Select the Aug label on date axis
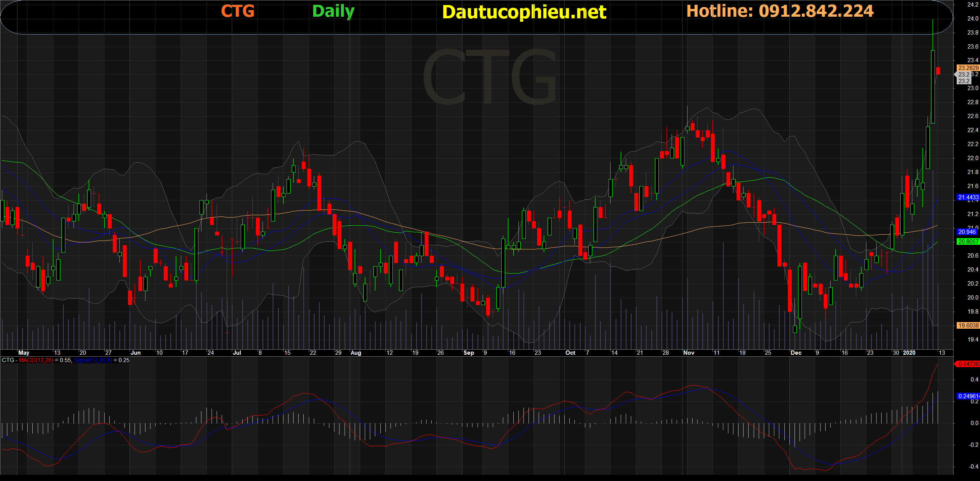The height and width of the screenshot is (481, 980). [356, 353]
